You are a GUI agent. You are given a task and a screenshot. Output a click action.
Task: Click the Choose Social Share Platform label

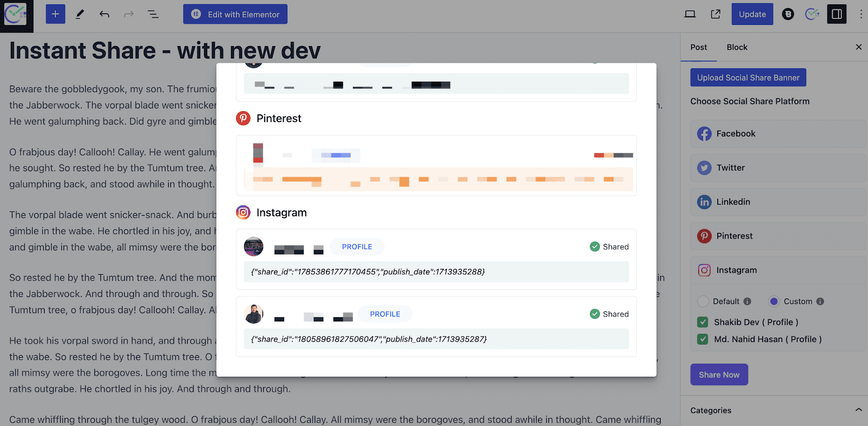[750, 101]
